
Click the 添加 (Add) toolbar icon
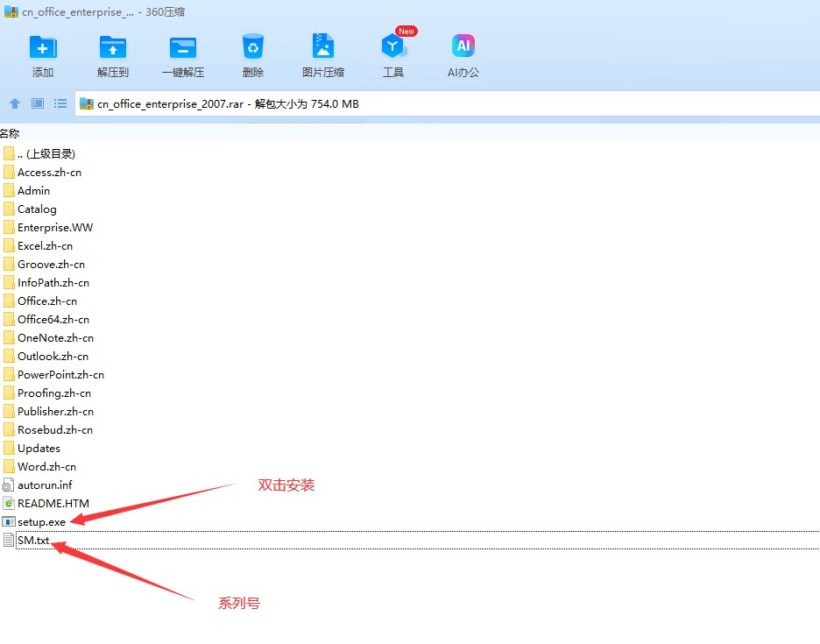pos(43,47)
